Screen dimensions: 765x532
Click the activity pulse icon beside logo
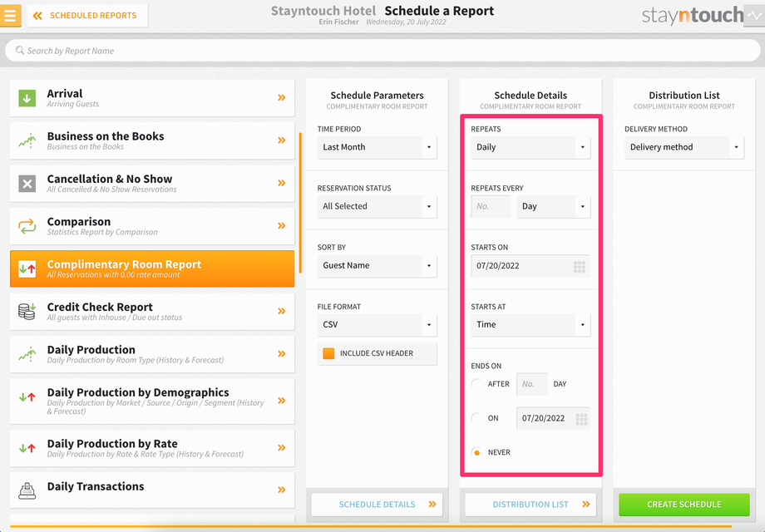point(754,16)
